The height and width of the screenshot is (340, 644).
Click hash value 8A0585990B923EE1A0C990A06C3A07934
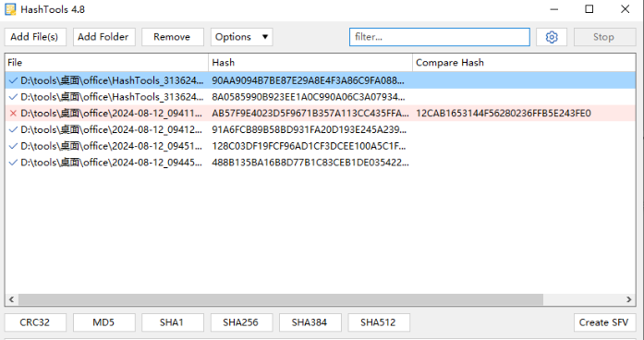coord(309,97)
